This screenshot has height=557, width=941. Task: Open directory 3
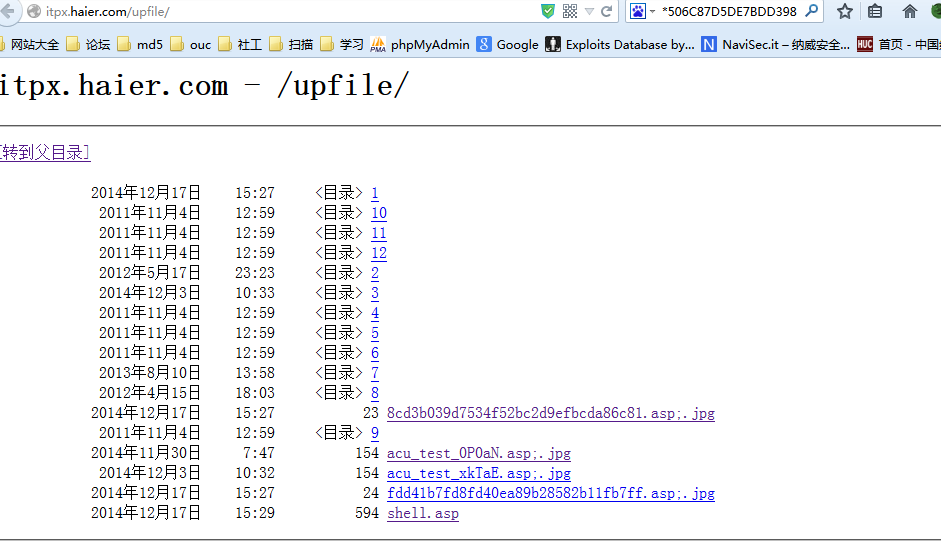tap(374, 293)
